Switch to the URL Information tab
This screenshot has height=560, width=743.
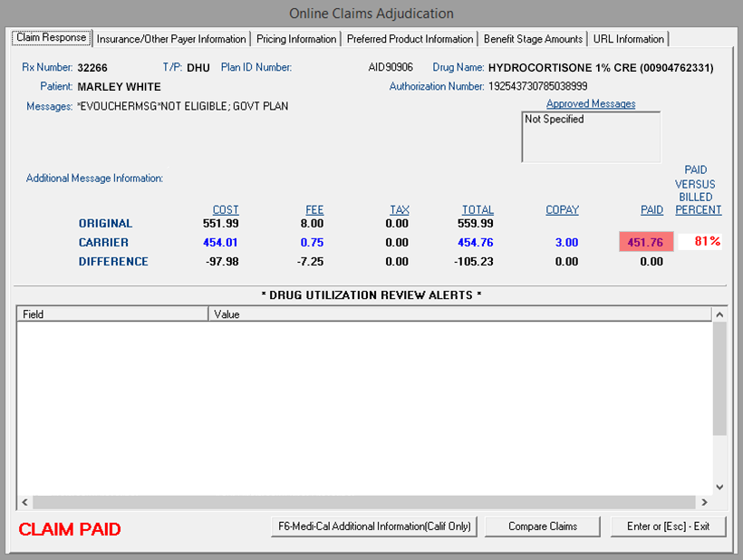click(x=628, y=39)
